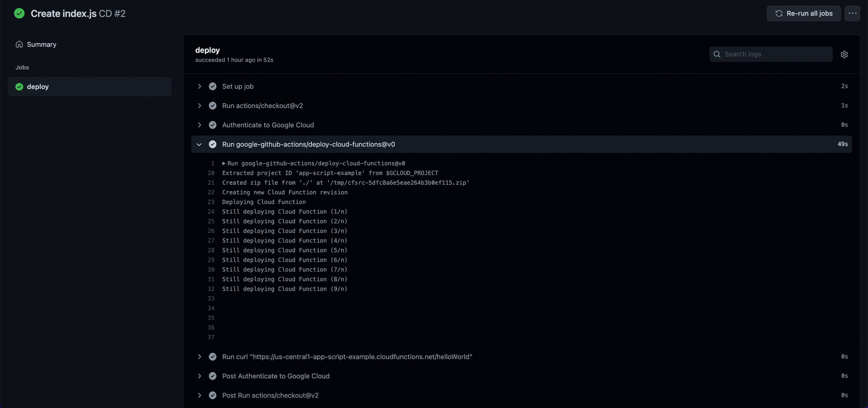Open the three-dot more options menu

(852, 13)
